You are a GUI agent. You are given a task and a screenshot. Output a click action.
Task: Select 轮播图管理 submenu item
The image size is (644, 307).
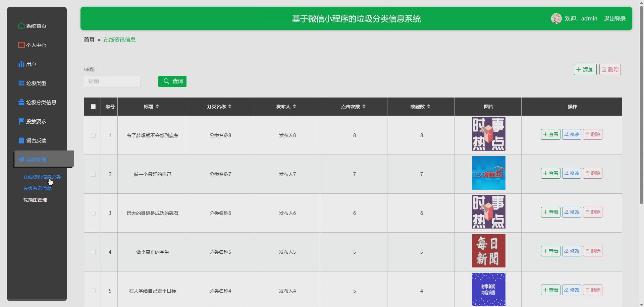coord(35,200)
